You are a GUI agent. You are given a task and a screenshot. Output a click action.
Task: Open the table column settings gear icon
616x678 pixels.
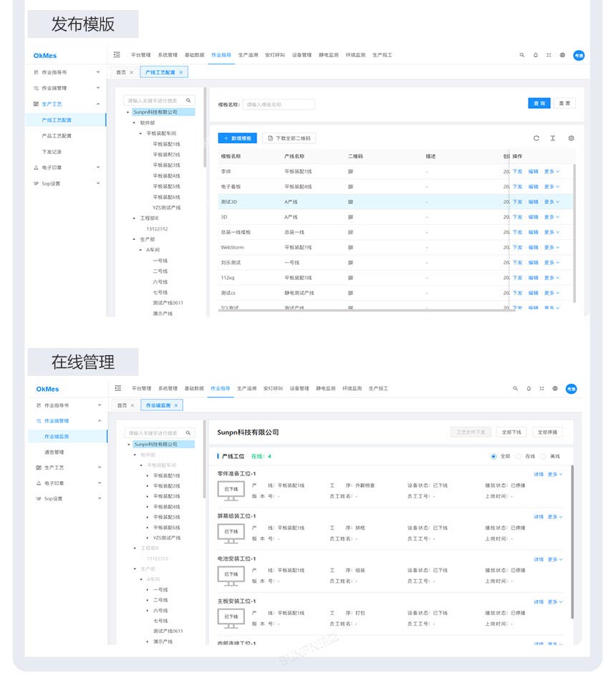coord(571,138)
